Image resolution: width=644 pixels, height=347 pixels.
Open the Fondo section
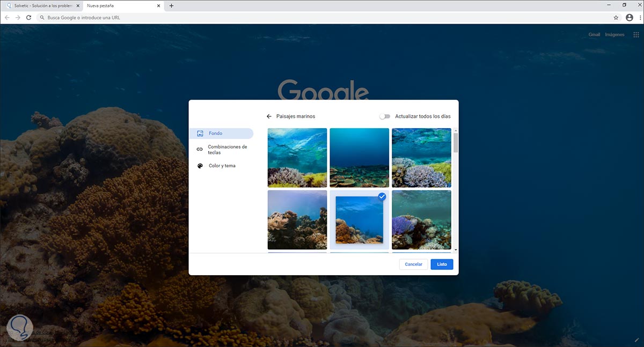point(221,134)
